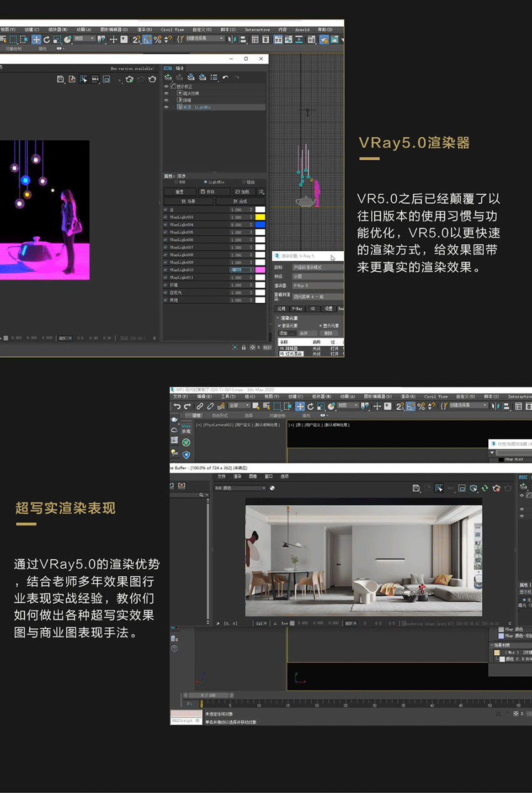Click blue color swatch for VRayLight004
Image resolution: width=532 pixels, height=793 pixels.
click(x=260, y=224)
